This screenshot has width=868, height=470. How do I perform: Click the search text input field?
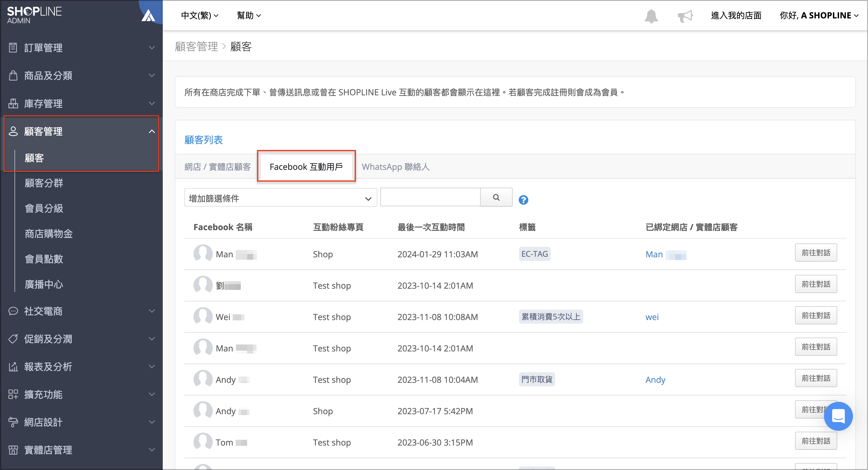click(430, 197)
